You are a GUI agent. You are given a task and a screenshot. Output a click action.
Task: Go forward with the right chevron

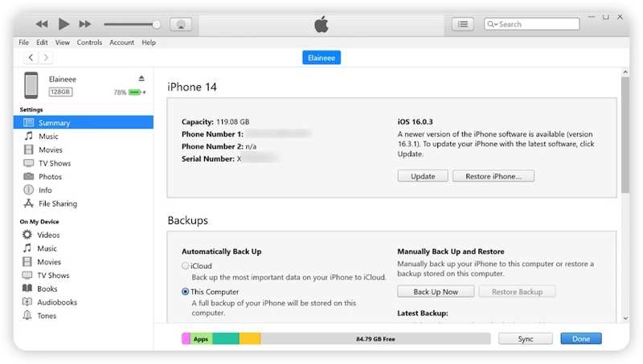pos(46,57)
